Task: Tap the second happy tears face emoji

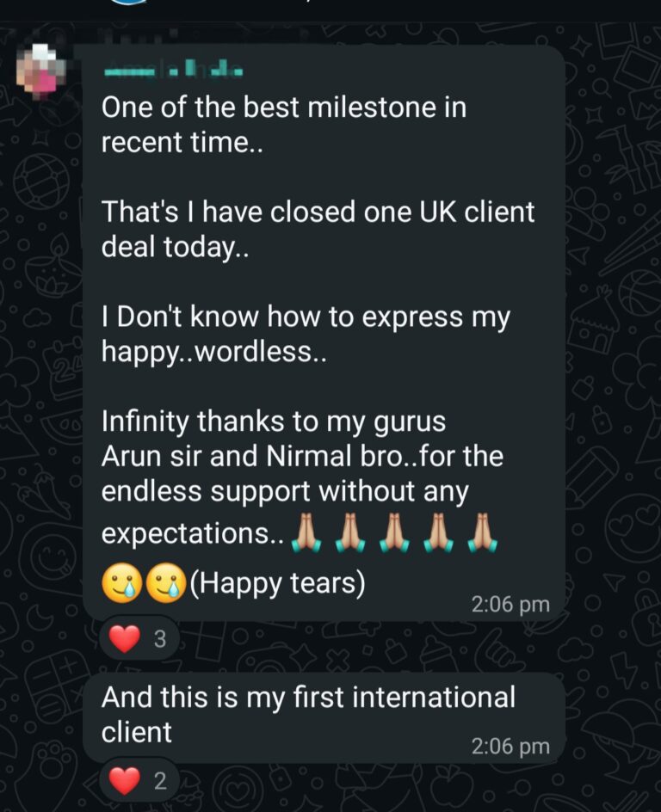Action: (166, 582)
